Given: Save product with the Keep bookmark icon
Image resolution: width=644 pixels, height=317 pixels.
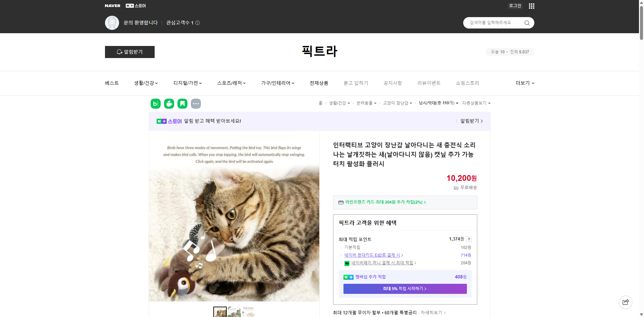Looking at the screenshot, I should point(182,103).
